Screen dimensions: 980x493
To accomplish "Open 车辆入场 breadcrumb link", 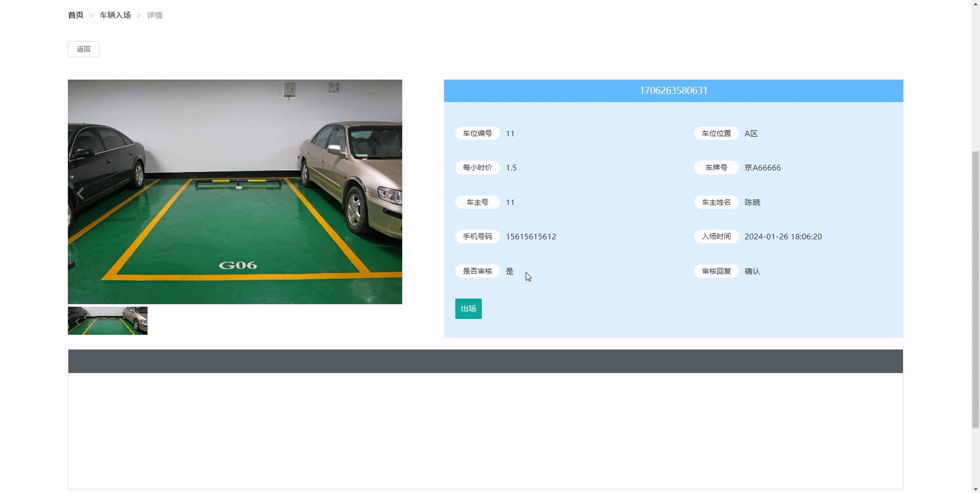I will point(115,15).
